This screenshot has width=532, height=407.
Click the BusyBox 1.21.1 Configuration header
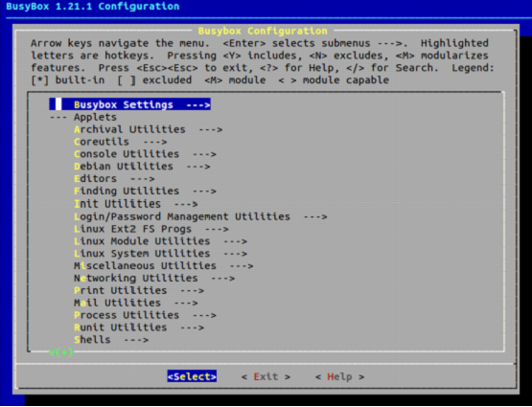(x=93, y=6)
